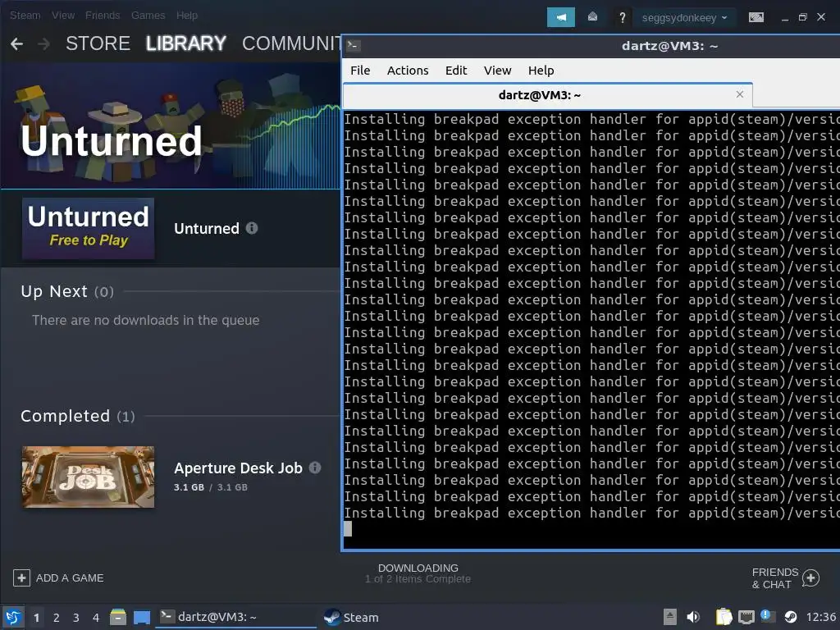
Task: Go to the Steam COMMUNITY section
Action: 291,43
